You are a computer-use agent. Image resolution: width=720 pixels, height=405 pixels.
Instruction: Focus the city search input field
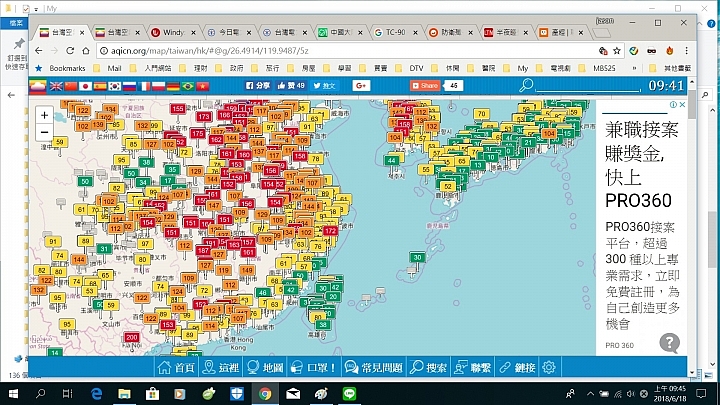click(x=588, y=86)
